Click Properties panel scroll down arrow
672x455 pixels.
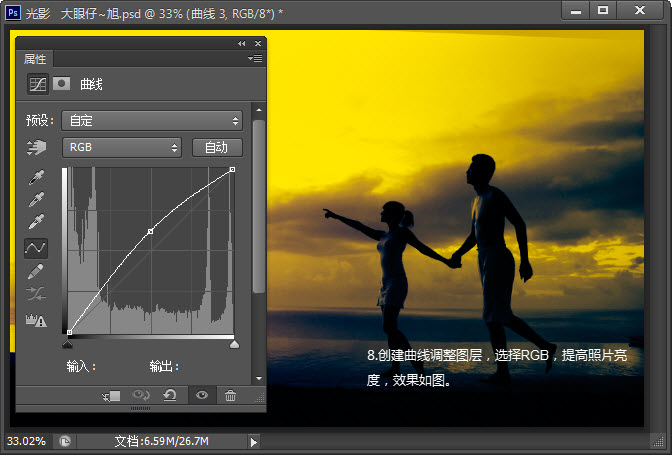click(259, 378)
